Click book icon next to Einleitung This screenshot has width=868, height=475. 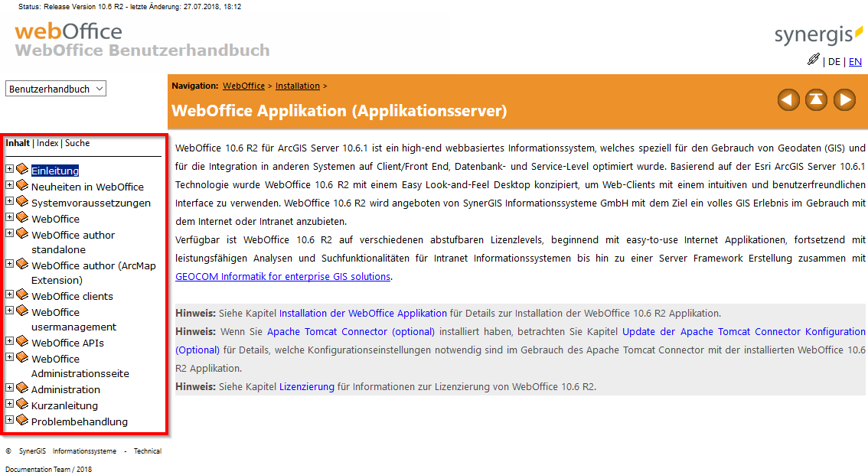click(22, 169)
